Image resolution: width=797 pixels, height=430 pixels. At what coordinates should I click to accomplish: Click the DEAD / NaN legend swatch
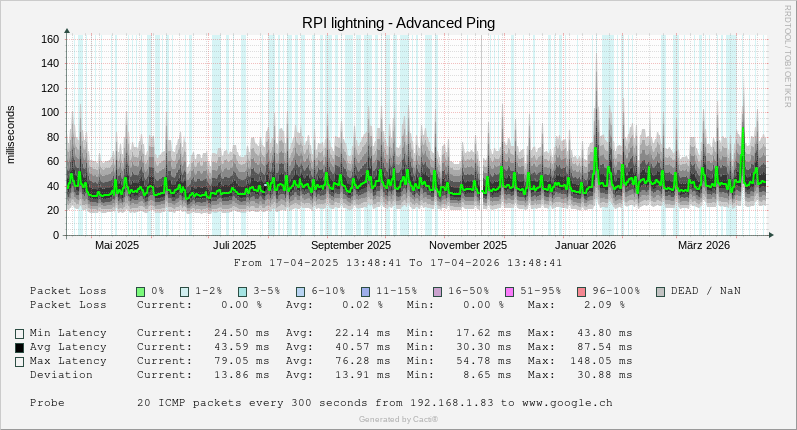click(661, 291)
